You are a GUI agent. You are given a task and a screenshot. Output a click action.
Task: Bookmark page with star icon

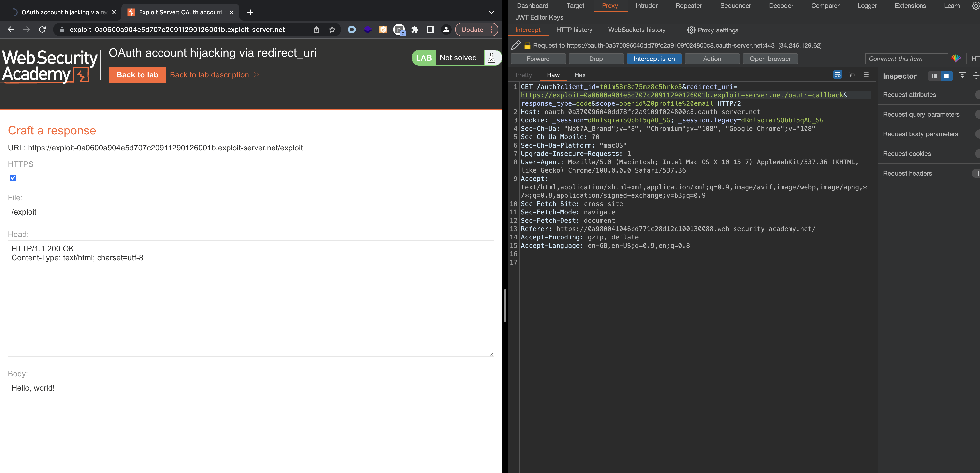point(332,30)
